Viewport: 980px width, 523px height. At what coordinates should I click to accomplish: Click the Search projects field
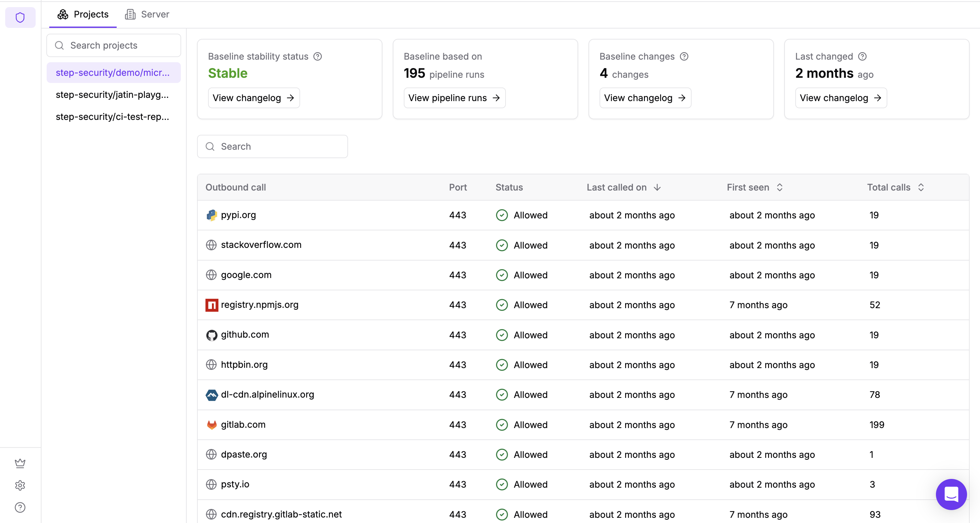[114, 45]
